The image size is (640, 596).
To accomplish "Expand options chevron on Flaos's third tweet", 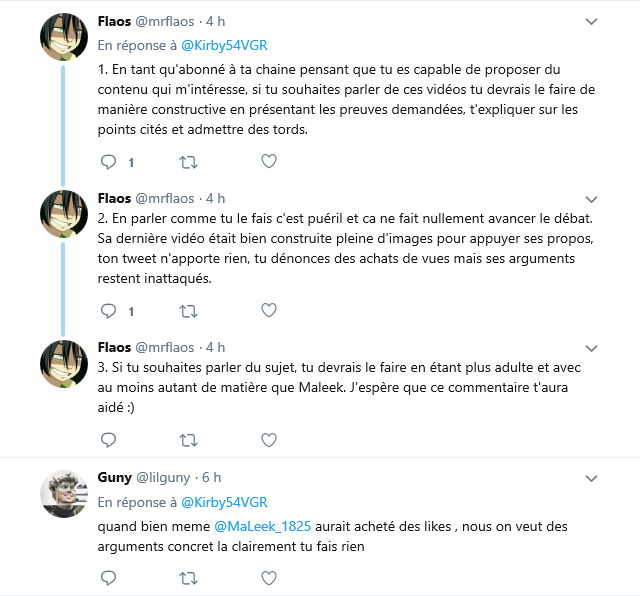I will point(591,348).
